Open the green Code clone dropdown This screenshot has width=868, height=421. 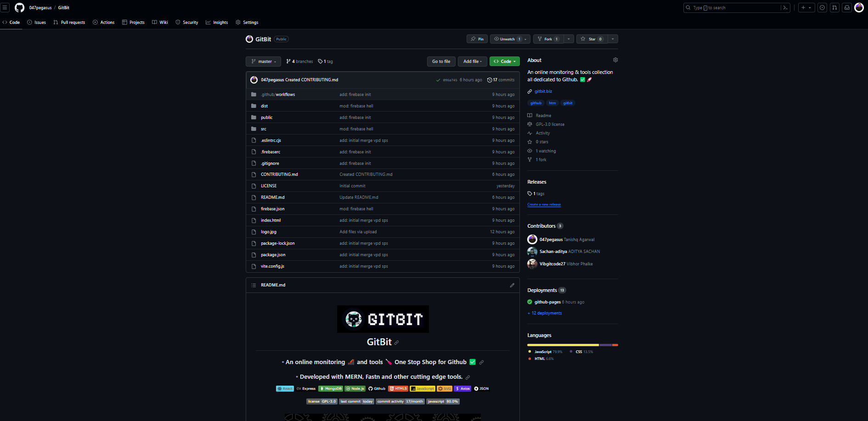point(505,62)
